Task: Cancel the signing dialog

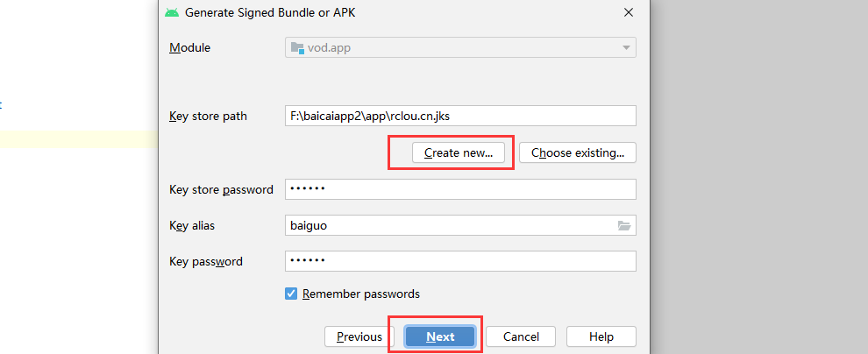Action: click(521, 336)
